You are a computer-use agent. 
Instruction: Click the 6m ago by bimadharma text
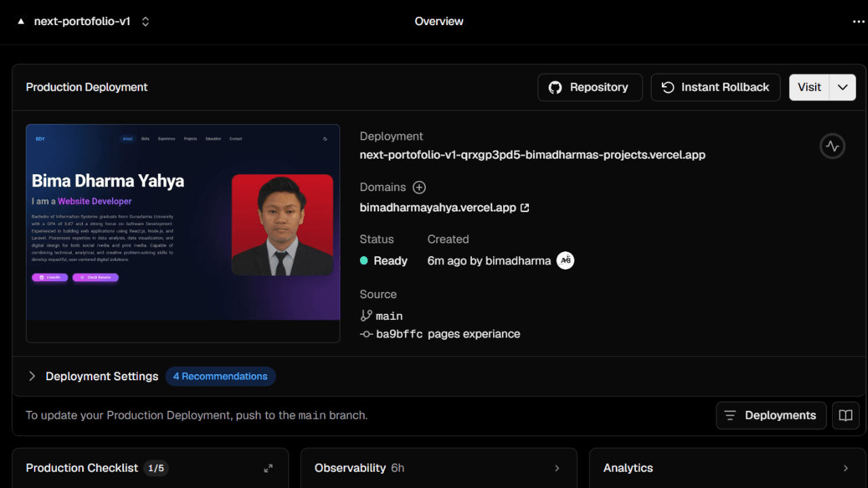point(489,261)
